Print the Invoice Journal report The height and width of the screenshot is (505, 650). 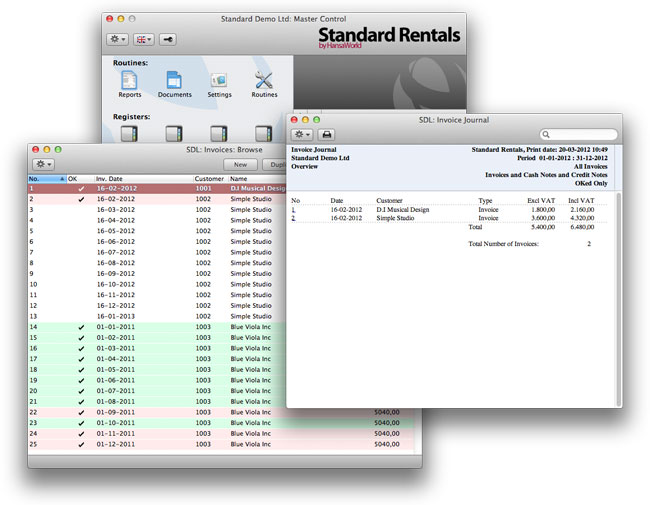tap(327, 135)
